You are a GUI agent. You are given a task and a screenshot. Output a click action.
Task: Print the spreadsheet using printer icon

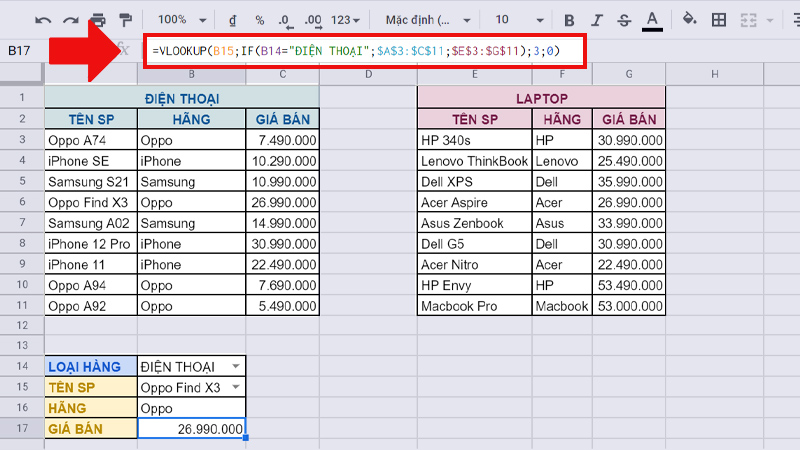(x=98, y=19)
